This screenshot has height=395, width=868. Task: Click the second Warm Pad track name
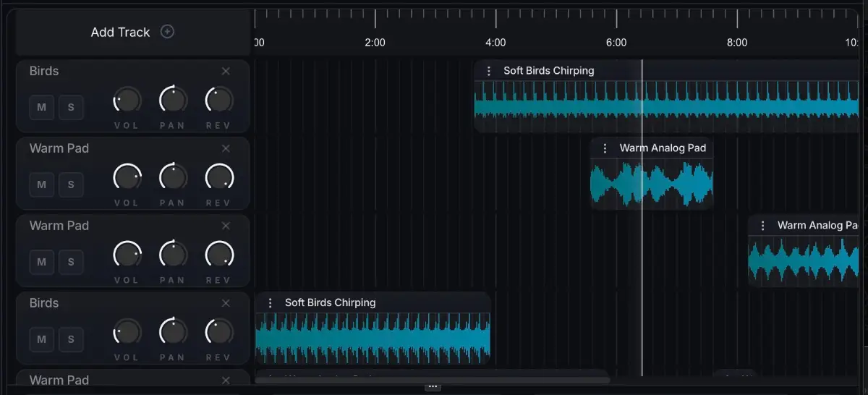click(59, 226)
